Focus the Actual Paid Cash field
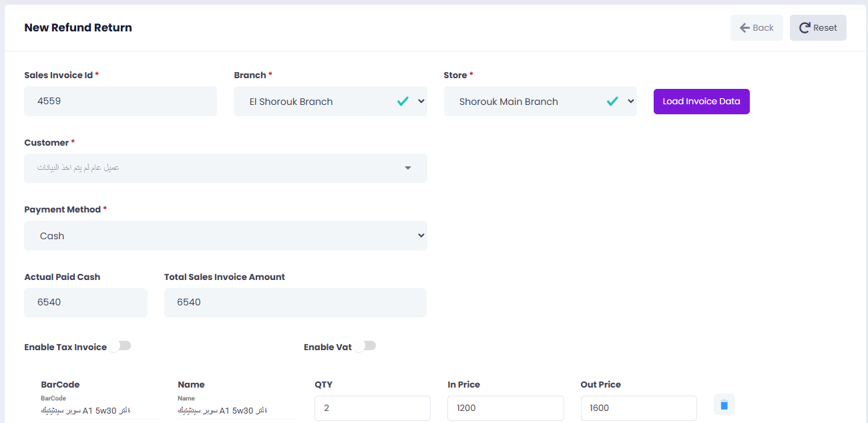868x423 pixels. (85, 303)
